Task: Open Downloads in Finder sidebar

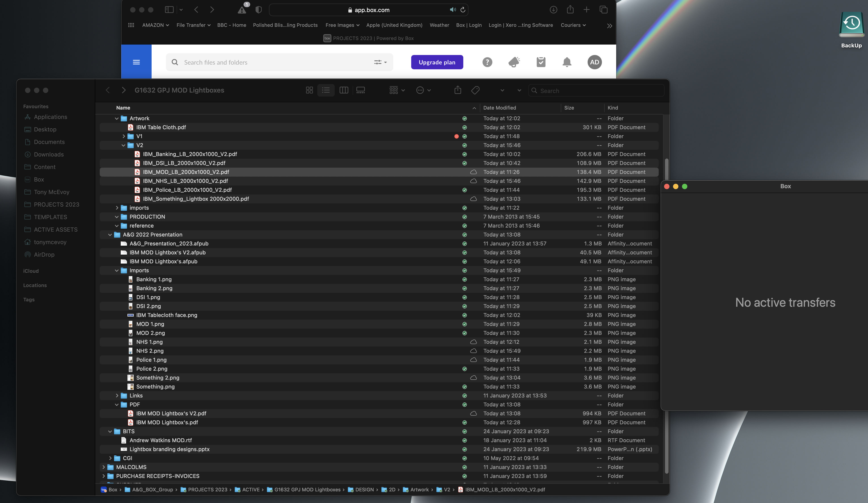Action: click(49, 154)
